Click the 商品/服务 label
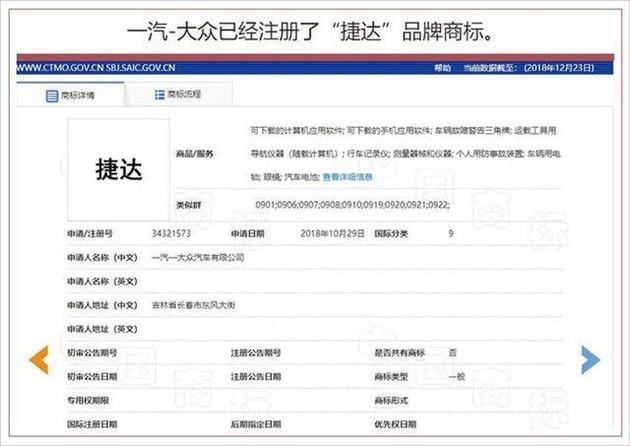 [x=195, y=153]
